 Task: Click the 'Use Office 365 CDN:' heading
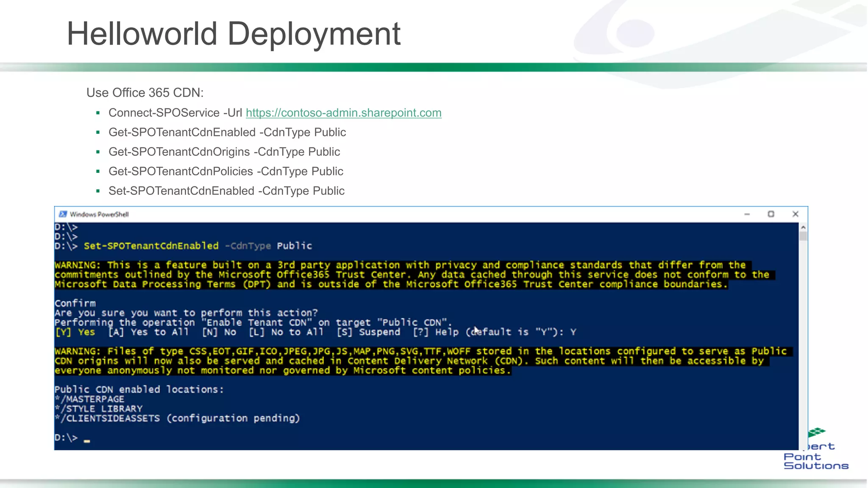tap(145, 93)
